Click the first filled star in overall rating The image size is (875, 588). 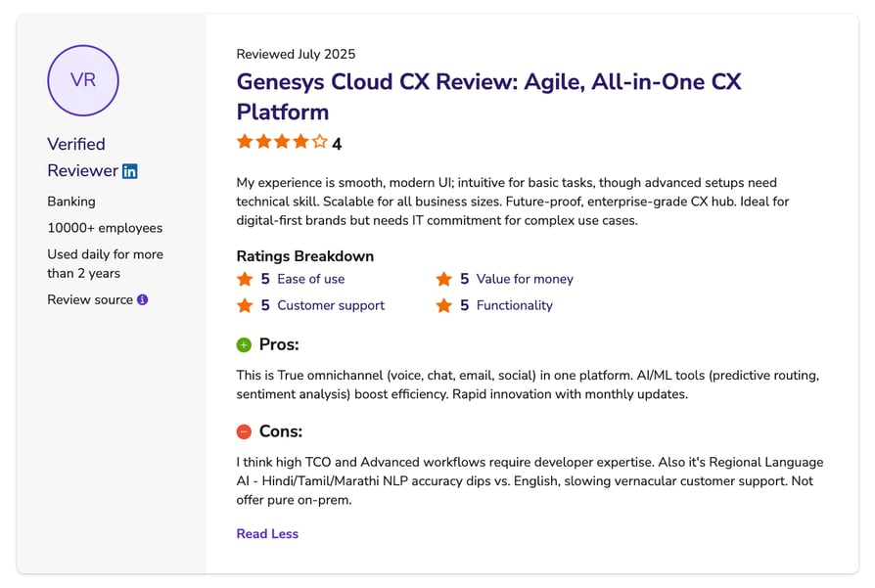245,141
